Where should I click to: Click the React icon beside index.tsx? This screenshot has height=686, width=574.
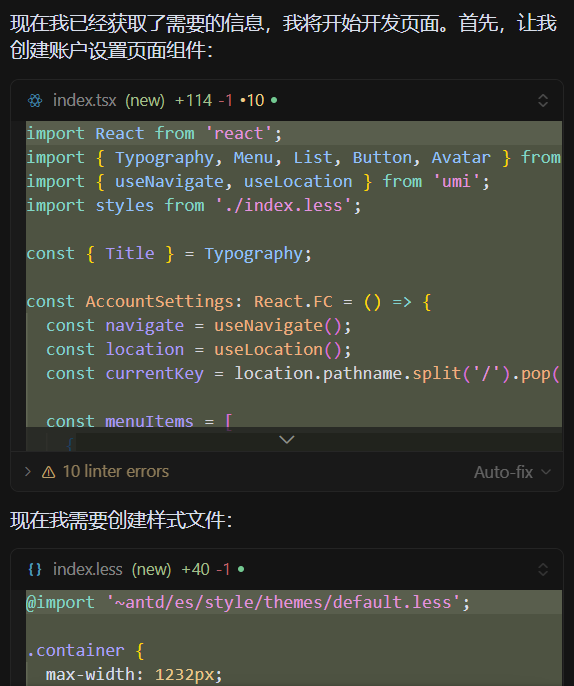[35, 101]
